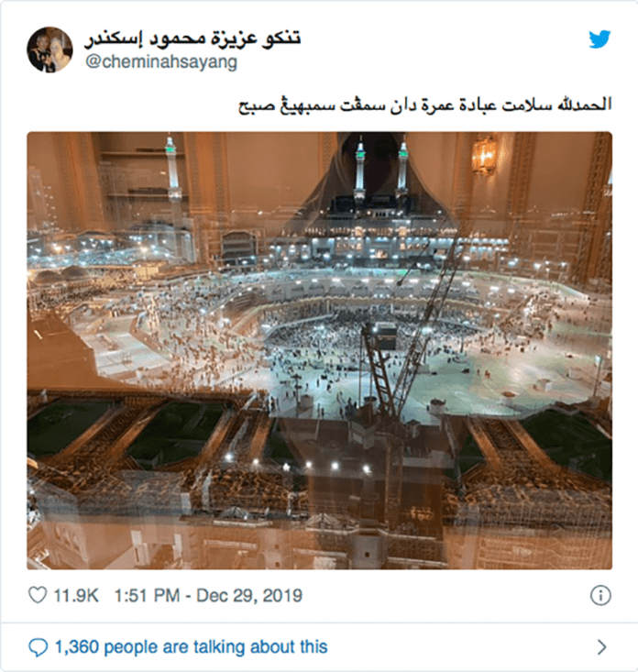Image resolution: width=638 pixels, height=672 pixels.
Task: Open the @cheminahsayang handle
Action: pyautogui.click(x=161, y=62)
